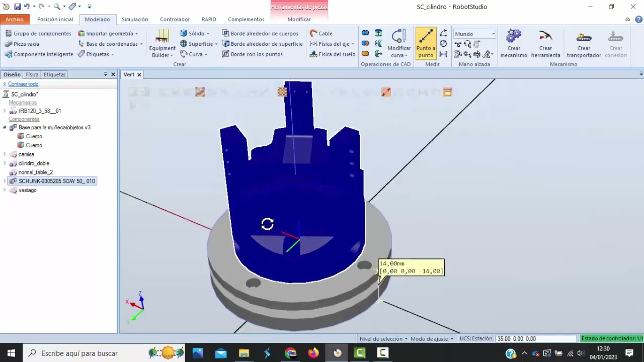Click the extrude surface icon in CAD operations
The height and width of the screenshot is (362, 644).
point(378,33)
